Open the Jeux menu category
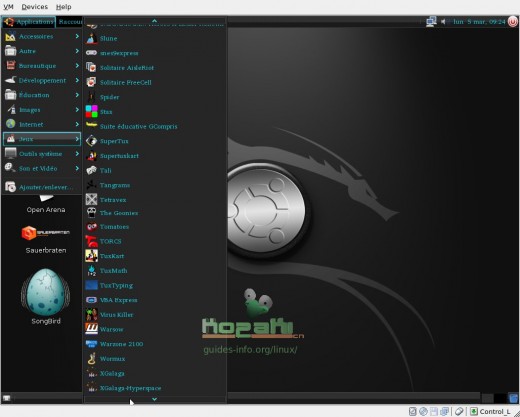Screen dimensions: 520x417 coord(42,139)
